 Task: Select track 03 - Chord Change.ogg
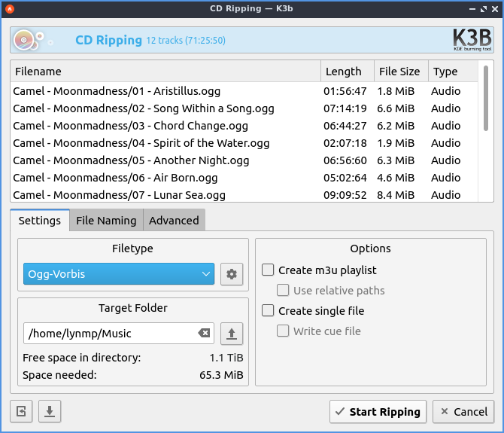click(130, 126)
